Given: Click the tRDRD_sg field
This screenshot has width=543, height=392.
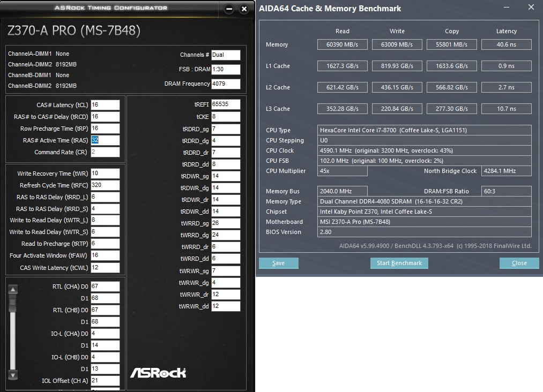Looking at the screenshot, I should 226,129.
